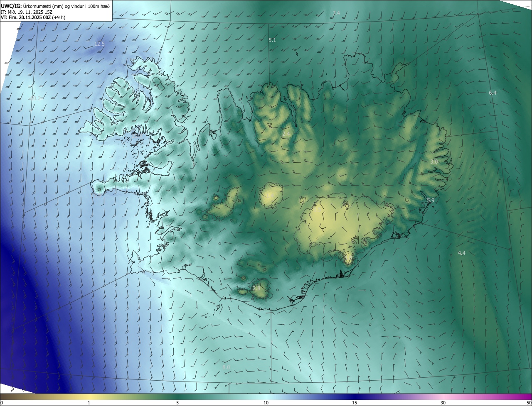Image resolution: width=532 pixels, height=406 pixels.
Task: Click the 0 tick on the color scale
Action: [x=2, y=403]
